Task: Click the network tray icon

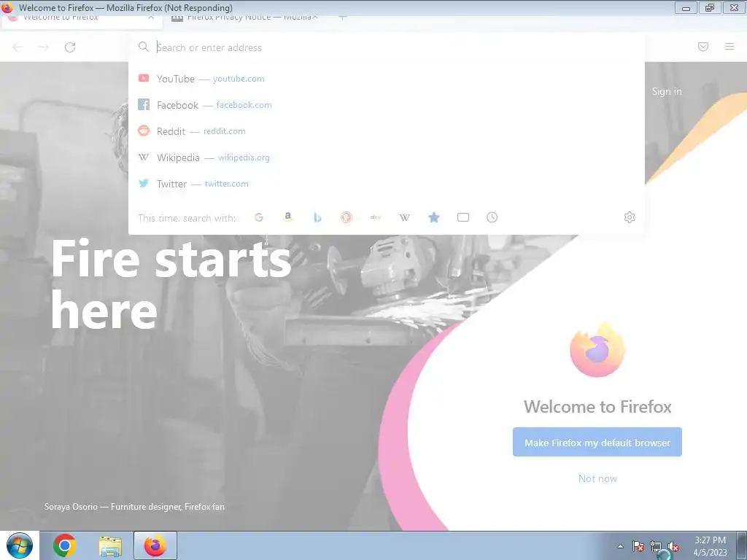Action: (x=656, y=547)
